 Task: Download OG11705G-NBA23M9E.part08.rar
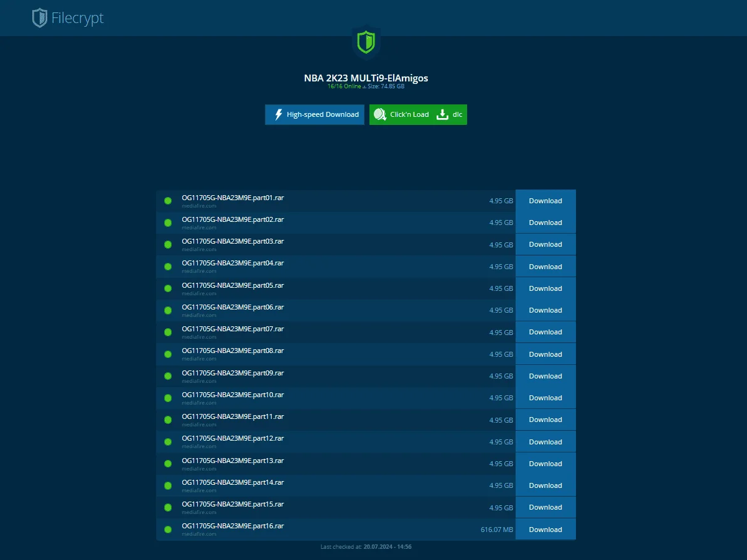[x=545, y=354]
